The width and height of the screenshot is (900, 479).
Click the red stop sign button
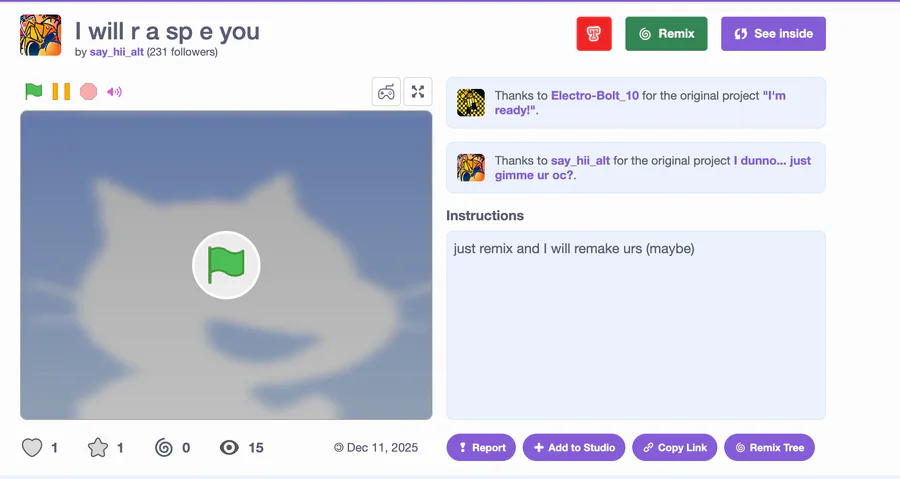tap(88, 91)
